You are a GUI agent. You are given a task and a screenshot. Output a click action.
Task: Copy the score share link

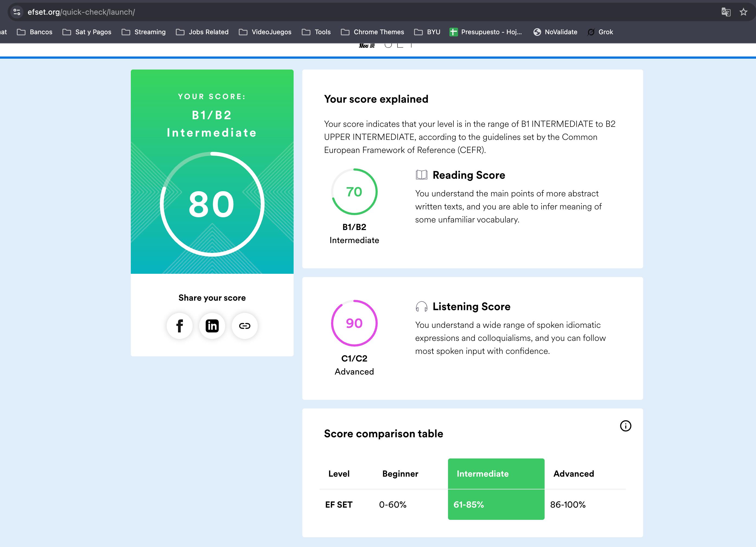click(x=244, y=326)
